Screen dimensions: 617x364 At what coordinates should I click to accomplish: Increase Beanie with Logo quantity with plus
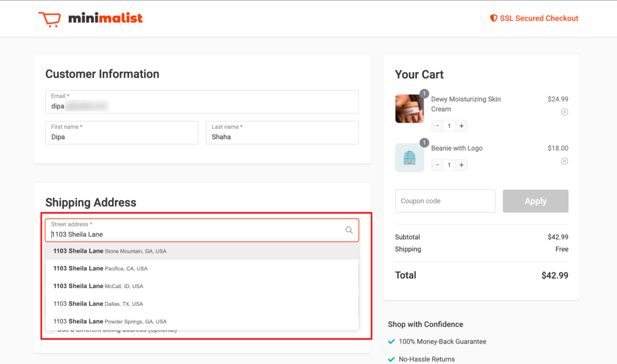click(461, 165)
